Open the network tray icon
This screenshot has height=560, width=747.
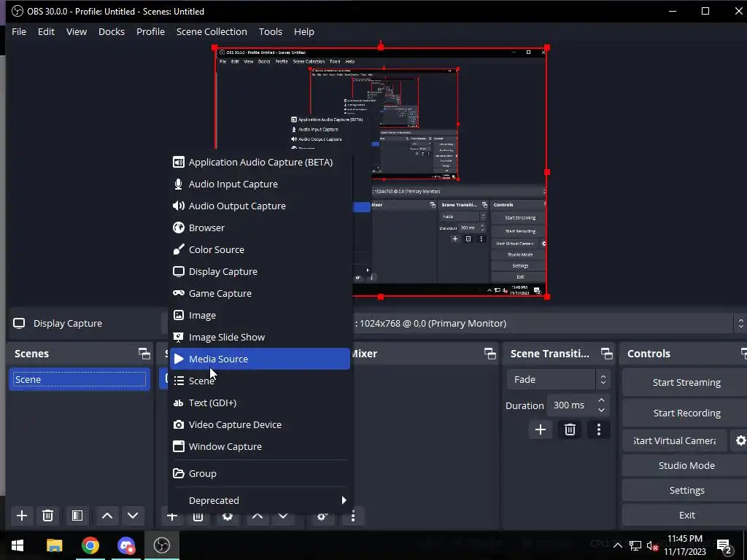[635, 546]
